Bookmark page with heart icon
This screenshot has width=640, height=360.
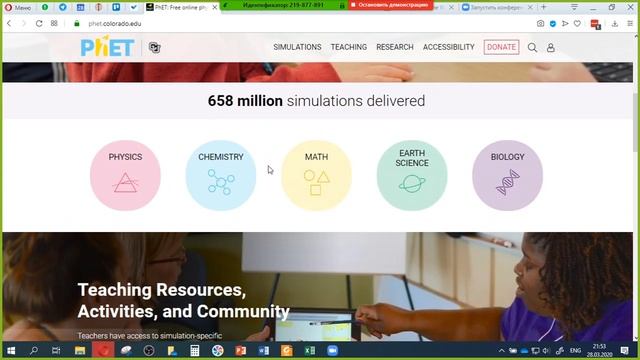577,24
